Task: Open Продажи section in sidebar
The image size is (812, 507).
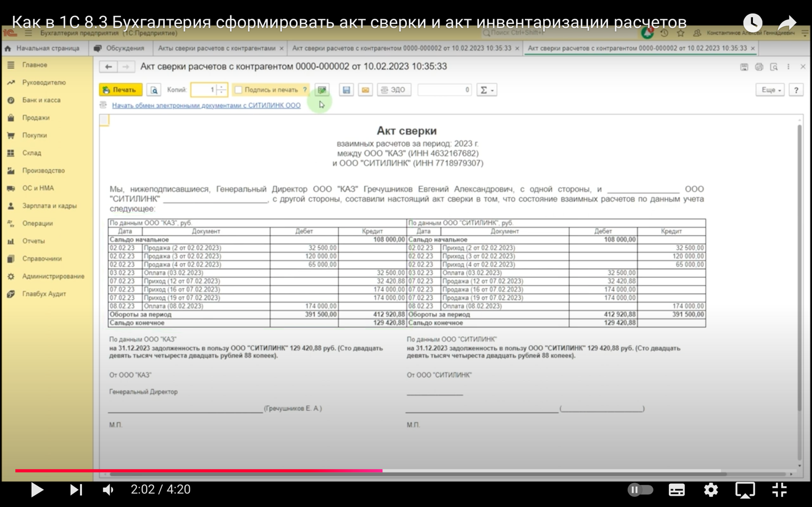Action: pos(36,118)
